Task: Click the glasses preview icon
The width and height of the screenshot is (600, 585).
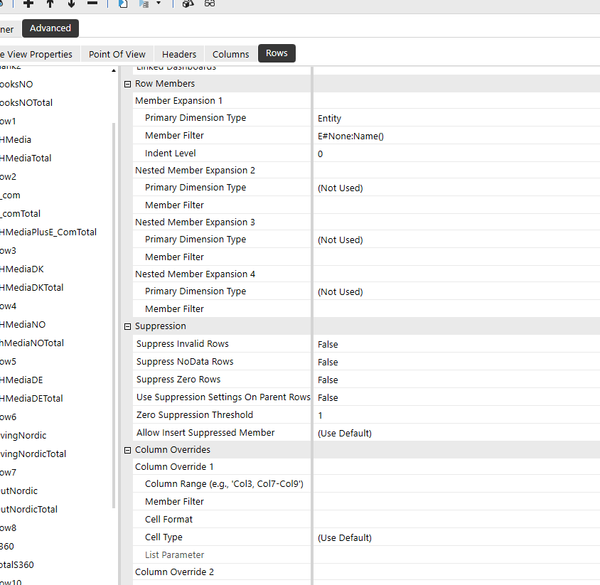Action: pyautogui.click(x=210, y=5)
